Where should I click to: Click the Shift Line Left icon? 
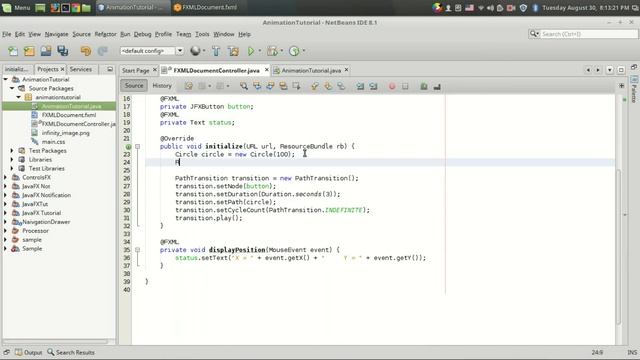click(x=360, y=86)
